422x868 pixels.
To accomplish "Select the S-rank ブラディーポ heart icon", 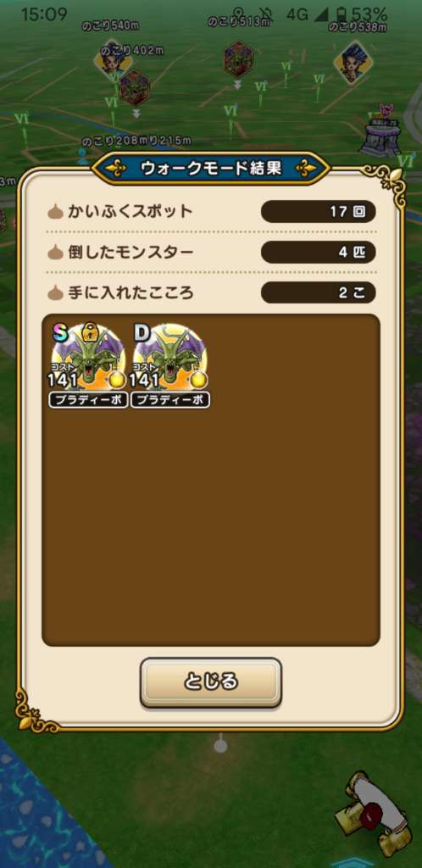I will [88, 358].
